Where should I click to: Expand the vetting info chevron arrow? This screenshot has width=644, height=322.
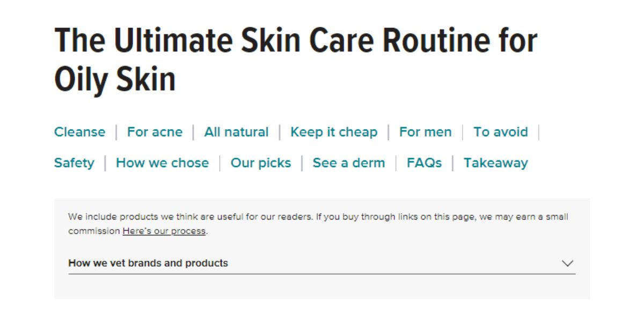tap(567, 263)
